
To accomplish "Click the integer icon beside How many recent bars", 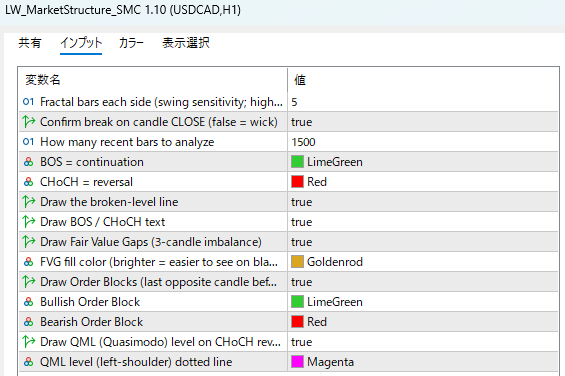I will [x=28, y=142].
